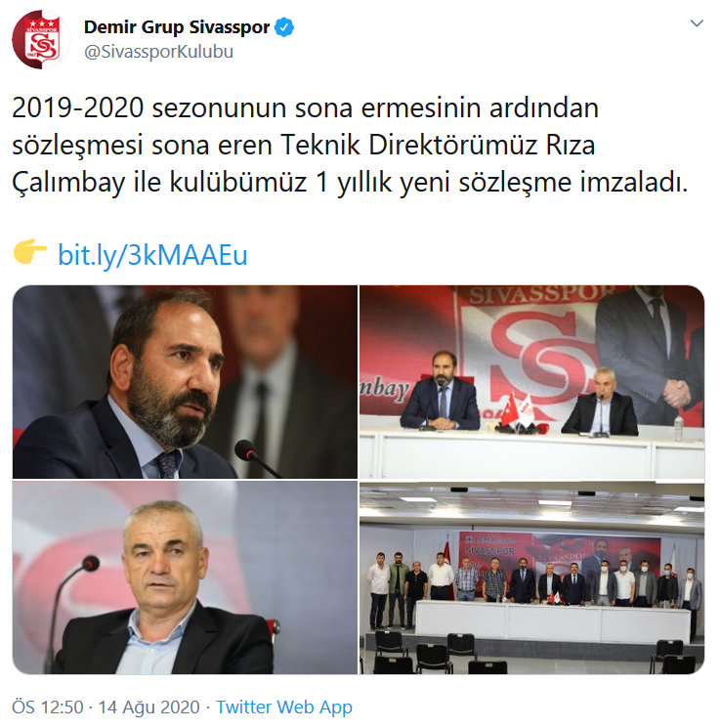Click the water bottle on the press table
The image size is (720, 728).
pyautogui.click(x=678, y=428)
